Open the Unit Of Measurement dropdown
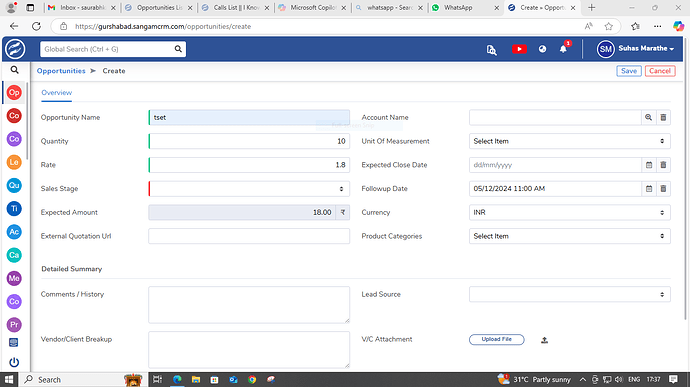690x387 pixels. click(570, 141)
